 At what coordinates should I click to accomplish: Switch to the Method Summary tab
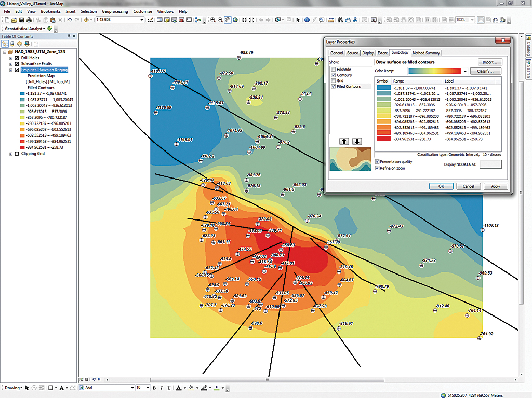(426, 53)
